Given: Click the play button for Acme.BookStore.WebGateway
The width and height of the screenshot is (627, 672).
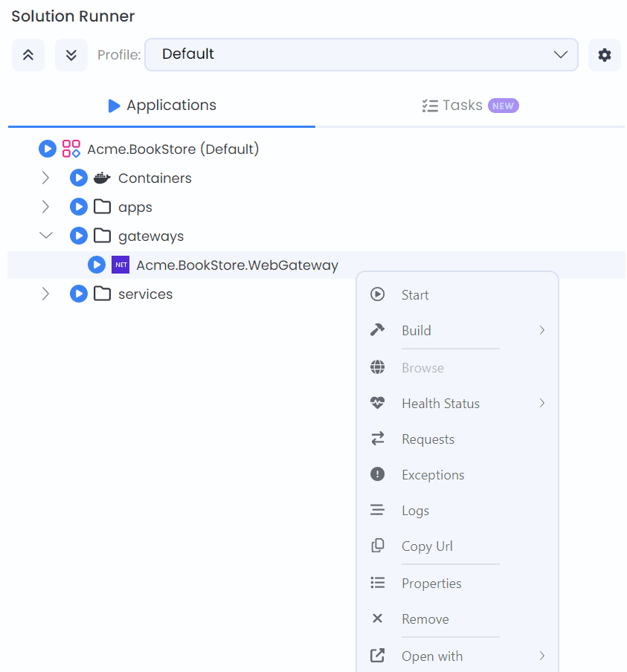Looking at the screenshot, I should pyautogui.click(x=96, y=265).
